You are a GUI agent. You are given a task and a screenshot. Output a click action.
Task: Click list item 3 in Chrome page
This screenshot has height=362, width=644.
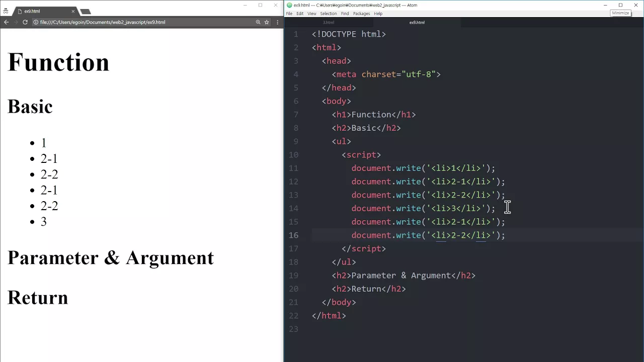pos(44,222)
